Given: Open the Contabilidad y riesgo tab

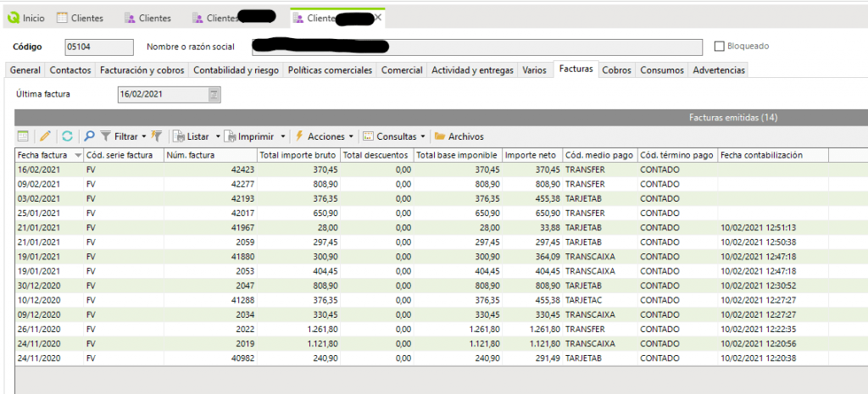Looking at the screenshot, I should pyautogui.click(x=236, y=70).
